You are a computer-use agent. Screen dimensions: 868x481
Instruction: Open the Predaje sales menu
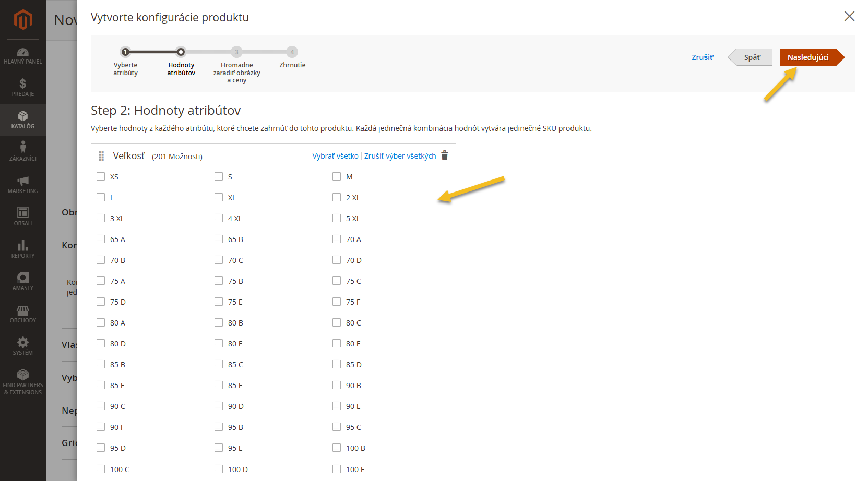(23, 88)
